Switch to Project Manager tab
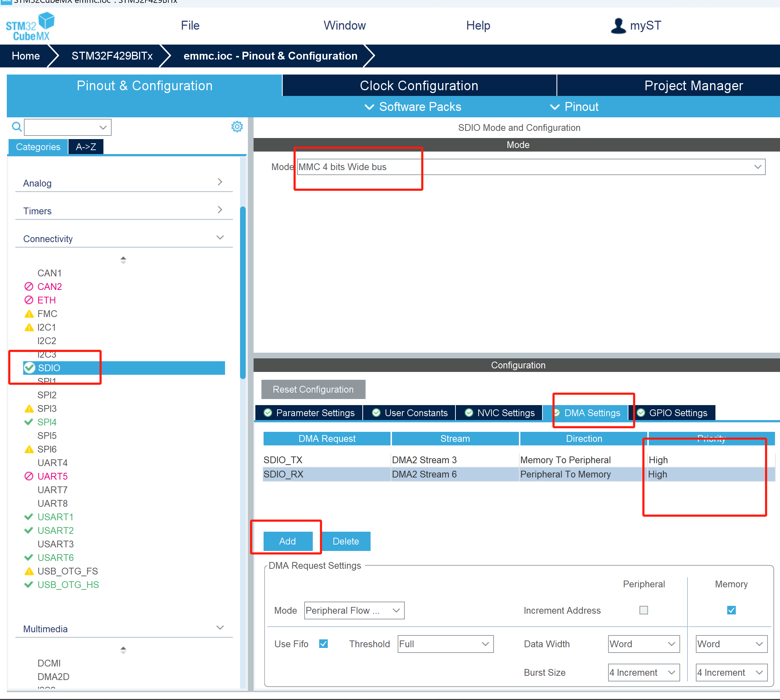The image size is (780, 700). (x=668, y=85)
